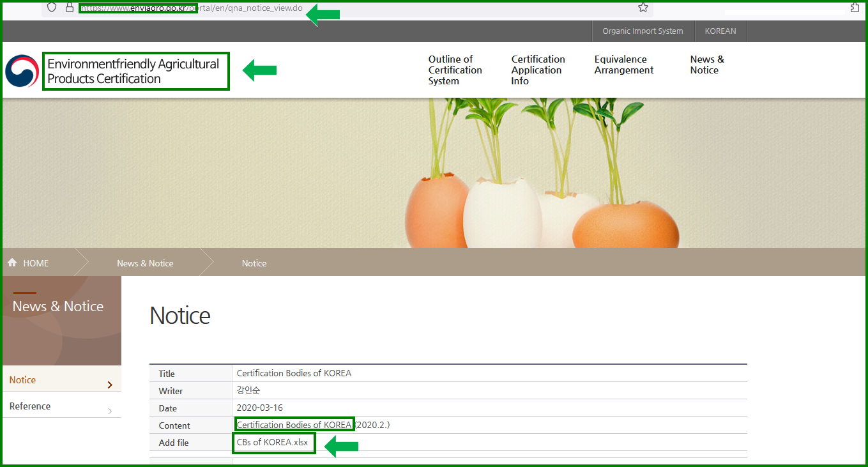Click the Environmentfriendly Agricultural Products Certification title
This screenshot has height=467, width=868.
click(x=133, y=71)
